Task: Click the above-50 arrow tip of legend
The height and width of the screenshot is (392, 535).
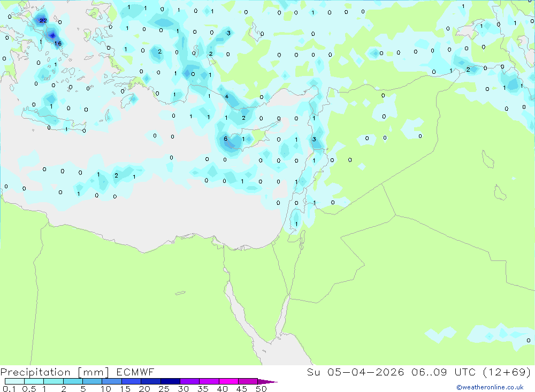Action: (x=267, y=382)
